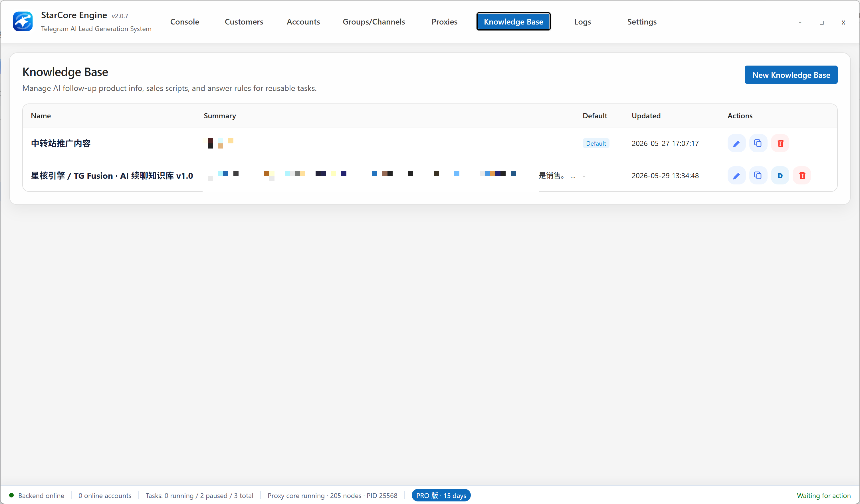Close the StarCore Engine window
This screenshot has width=860, height=504.
tap(843, 22)
